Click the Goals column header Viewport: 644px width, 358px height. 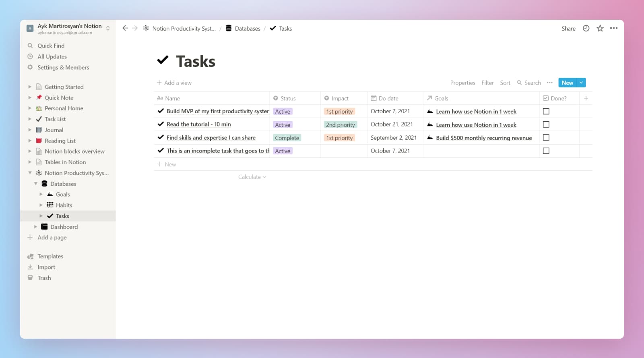point(481,98)
